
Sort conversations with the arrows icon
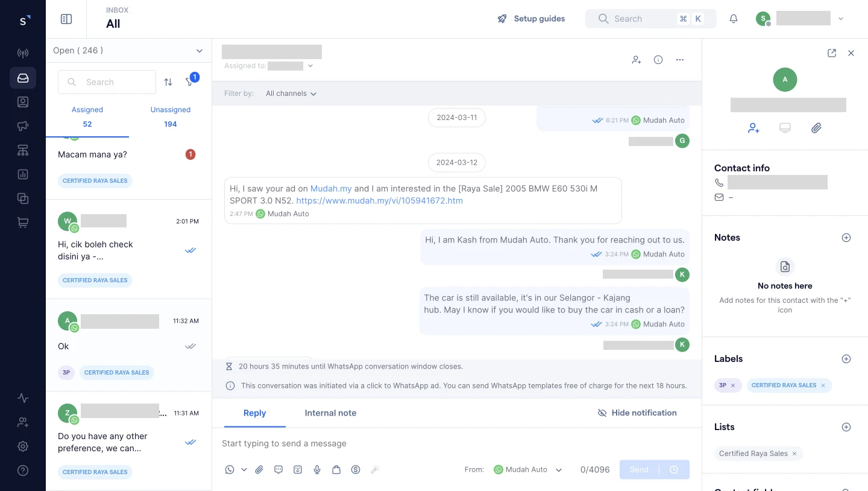click(168, 82)
